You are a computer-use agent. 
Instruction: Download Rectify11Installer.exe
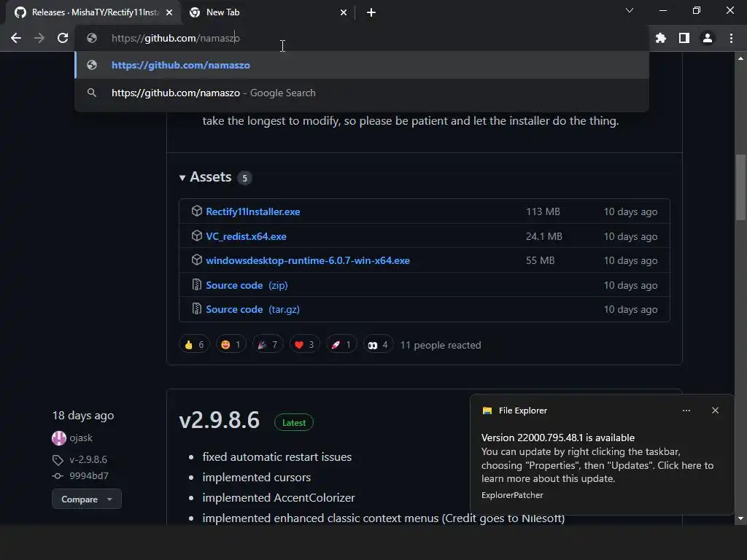pos(253,211)
